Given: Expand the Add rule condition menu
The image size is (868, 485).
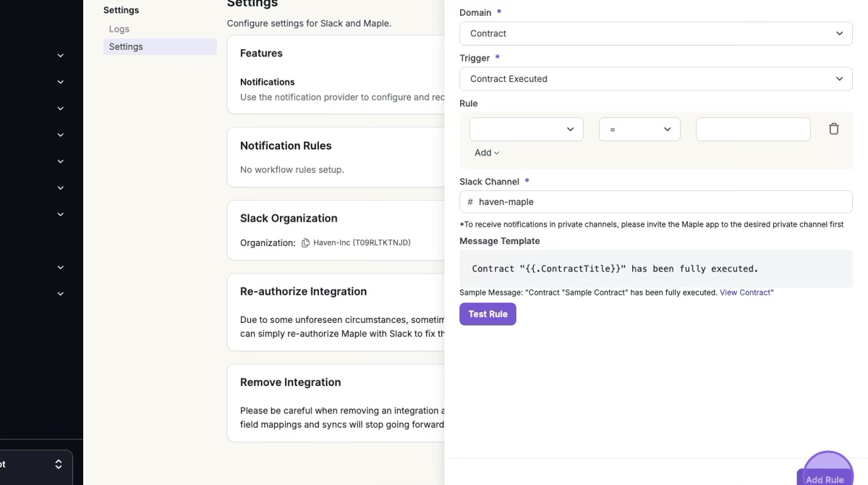Looking at the screenshot, I should [487, 153].
